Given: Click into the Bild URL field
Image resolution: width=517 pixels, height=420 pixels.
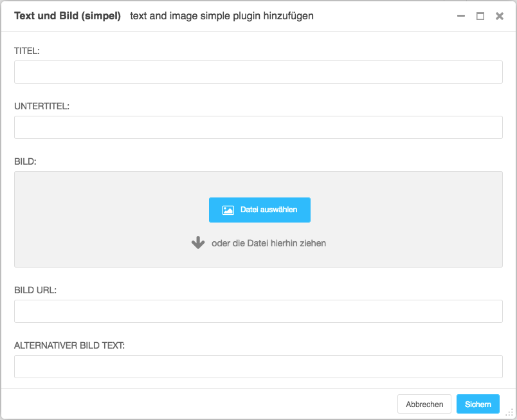Looking at the screenshot, I should (258, 311).
